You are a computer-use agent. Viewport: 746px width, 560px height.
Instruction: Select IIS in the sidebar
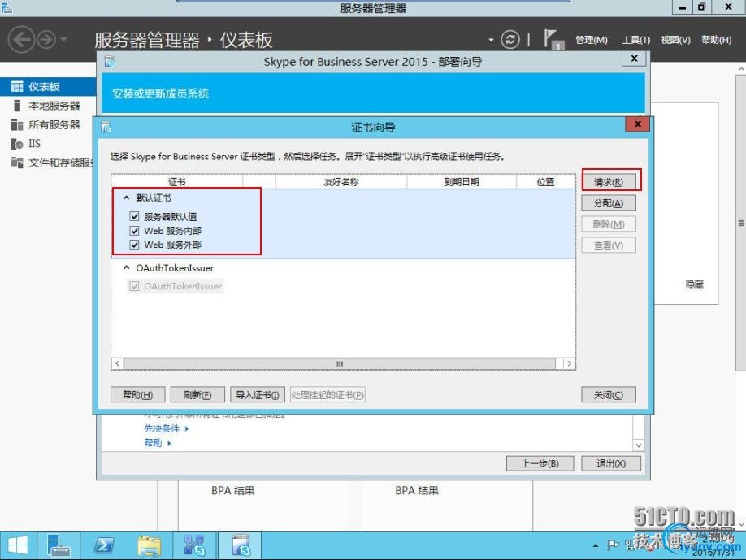[x=48, y=144]
